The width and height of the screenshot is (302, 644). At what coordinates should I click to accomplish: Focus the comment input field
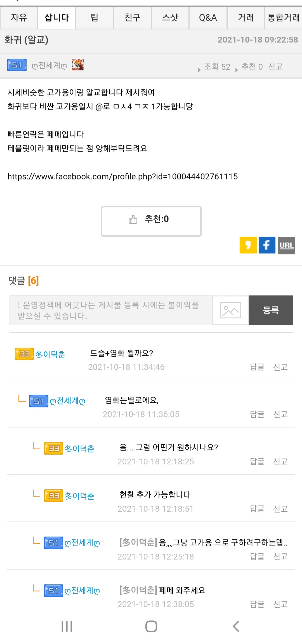[111, 310]
